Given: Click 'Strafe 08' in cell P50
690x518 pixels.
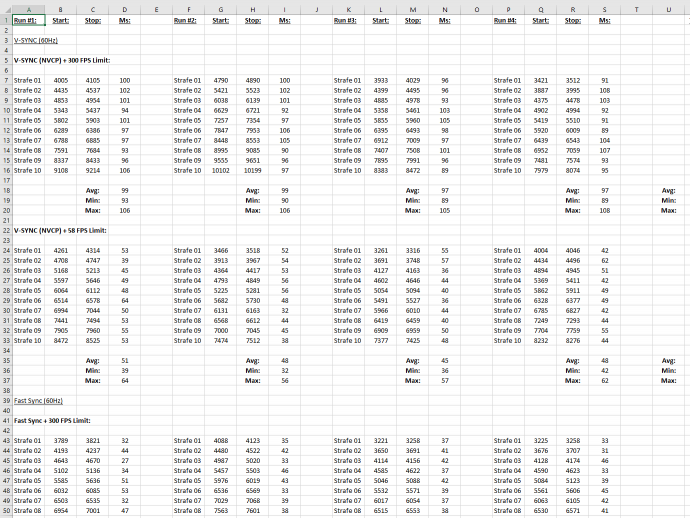Looking at the screenshot, I should (x=507, y=511).
